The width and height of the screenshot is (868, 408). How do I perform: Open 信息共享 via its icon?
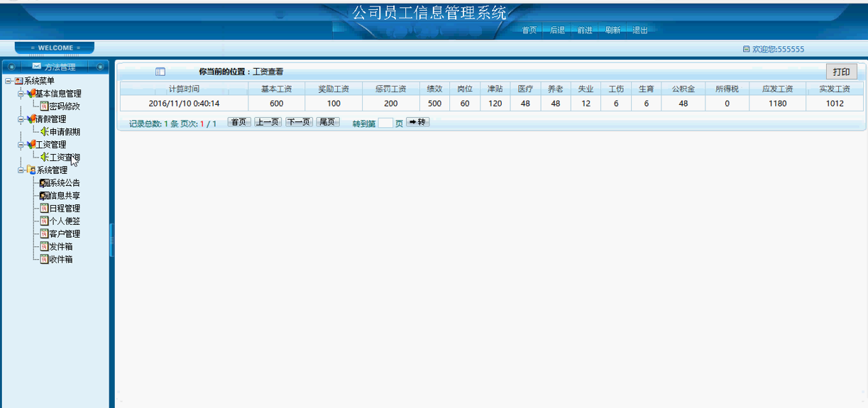point(44,196)
